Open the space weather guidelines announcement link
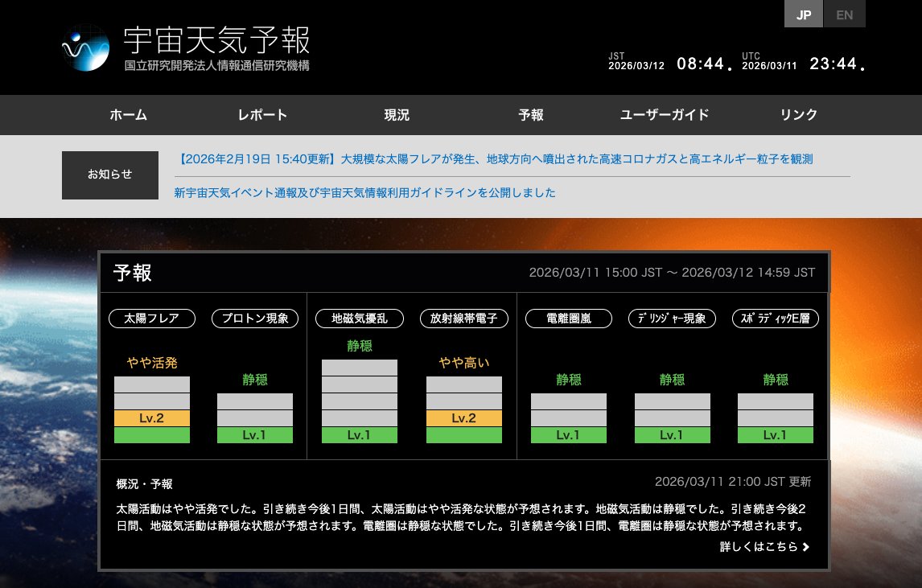The height and width of the screenshot is (588, 922). 364,193
